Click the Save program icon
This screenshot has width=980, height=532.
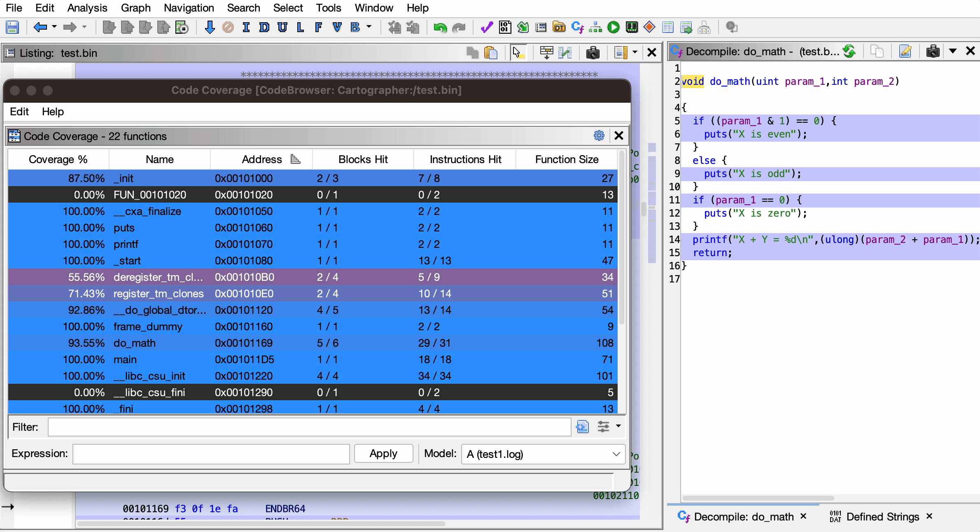coord(12,28)
